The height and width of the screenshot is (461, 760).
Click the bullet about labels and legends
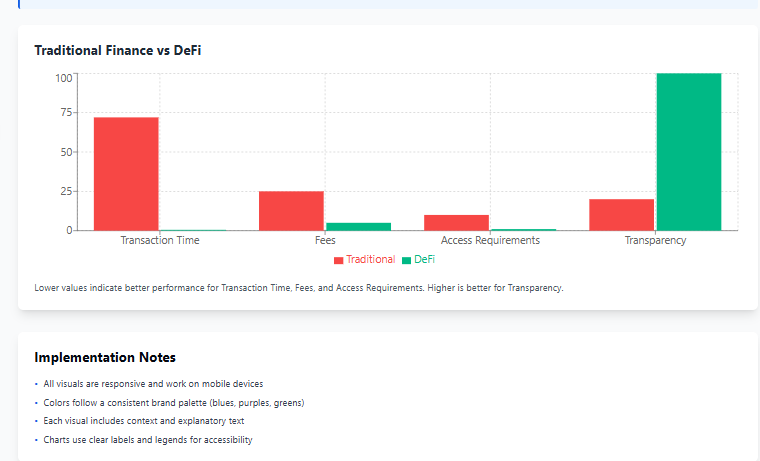click(x=148, y=440)
